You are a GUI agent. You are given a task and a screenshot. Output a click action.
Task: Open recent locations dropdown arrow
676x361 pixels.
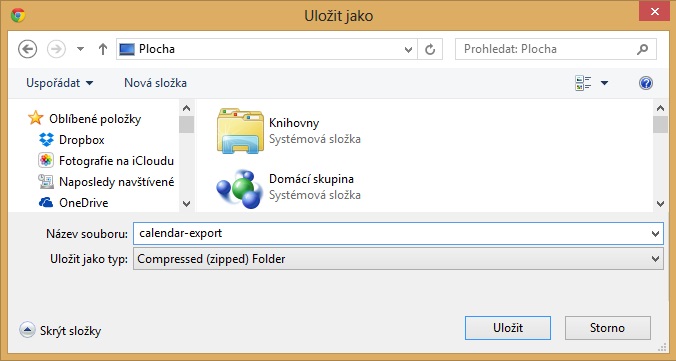pos(80,49)
